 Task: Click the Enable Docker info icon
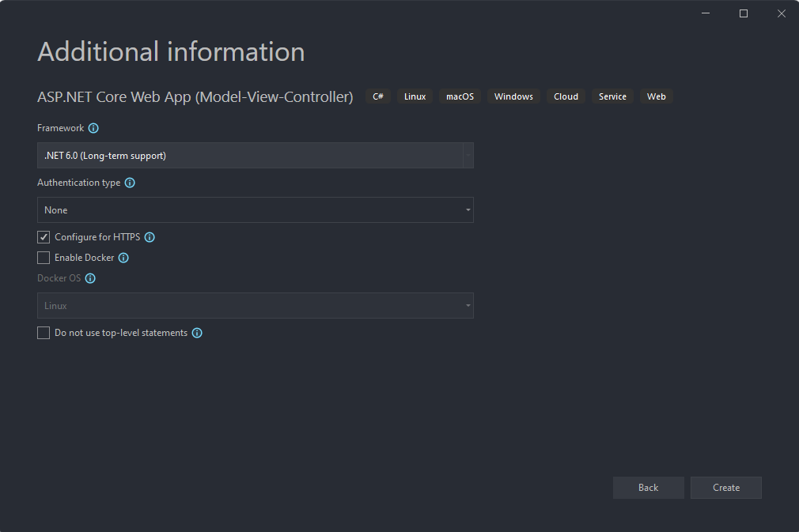[123, 258]
